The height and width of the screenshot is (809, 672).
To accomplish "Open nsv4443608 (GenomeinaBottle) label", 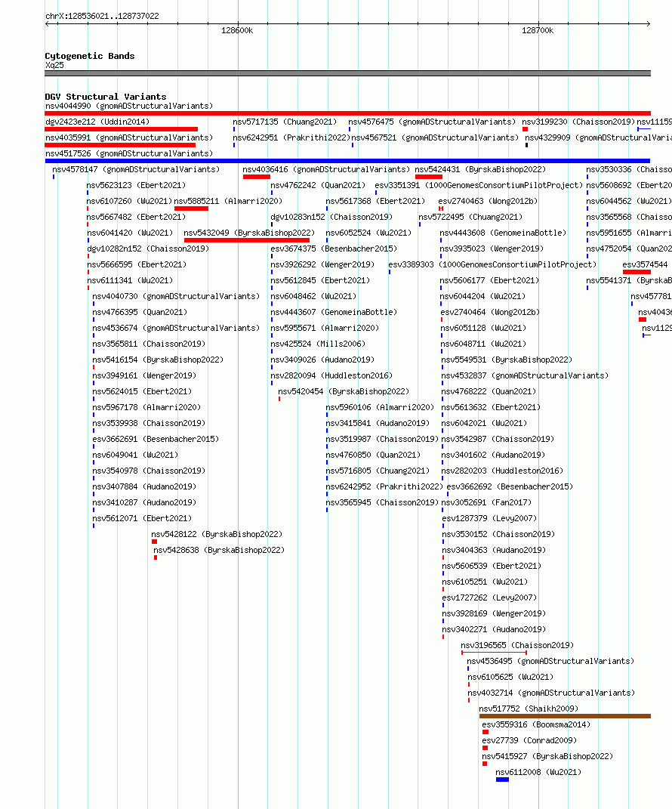I will 503,233.
